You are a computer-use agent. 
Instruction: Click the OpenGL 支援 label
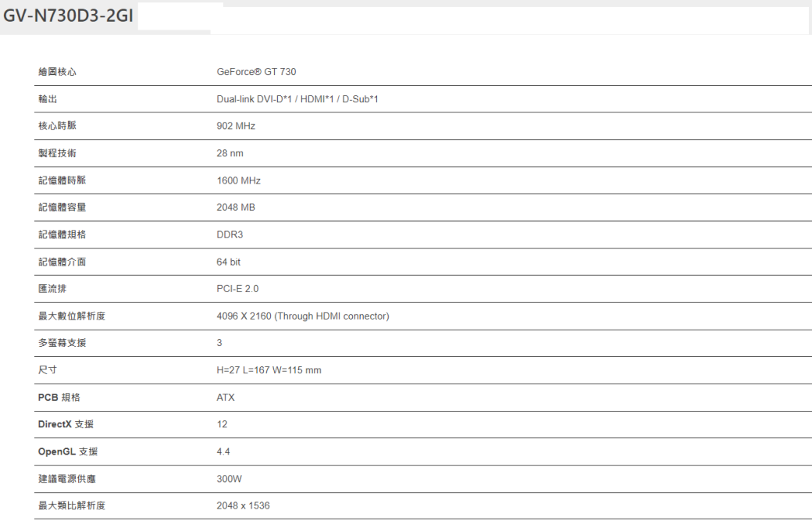68,451
